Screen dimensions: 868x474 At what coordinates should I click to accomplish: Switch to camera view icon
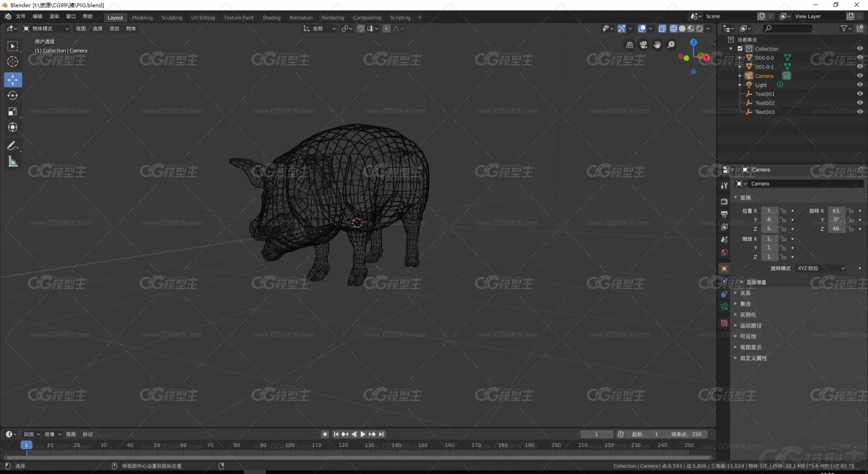pyautogui.click(x=643, y=45)
